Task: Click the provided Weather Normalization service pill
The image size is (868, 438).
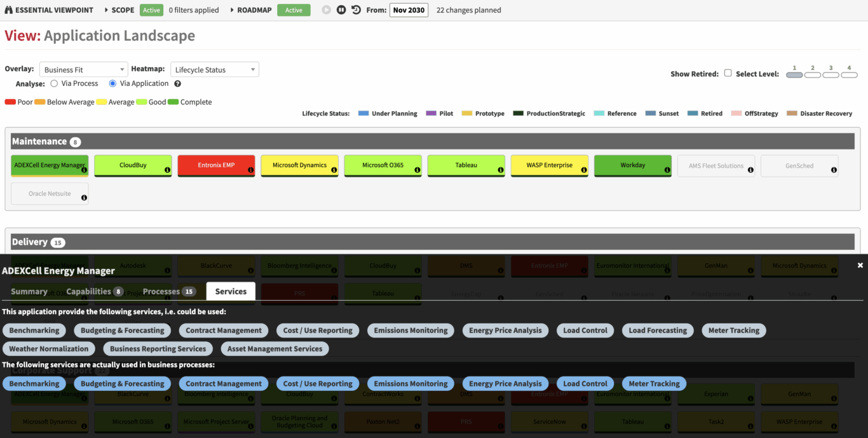Action: pos(49,348)
